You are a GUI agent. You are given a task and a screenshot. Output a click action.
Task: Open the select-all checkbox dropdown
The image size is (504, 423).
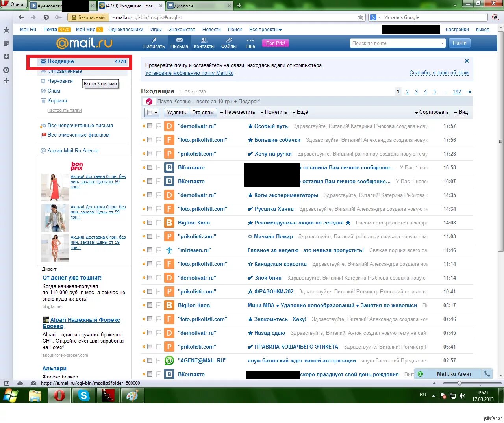(156, 113)
